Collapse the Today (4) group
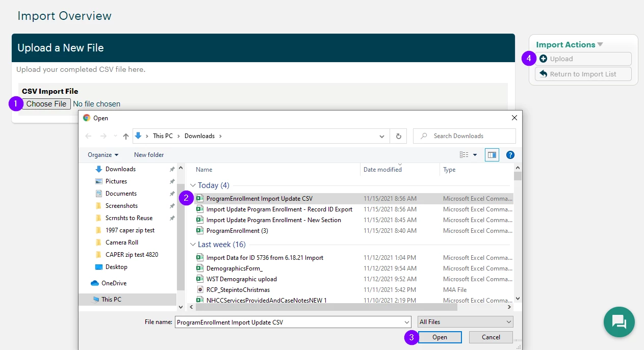 193,185
